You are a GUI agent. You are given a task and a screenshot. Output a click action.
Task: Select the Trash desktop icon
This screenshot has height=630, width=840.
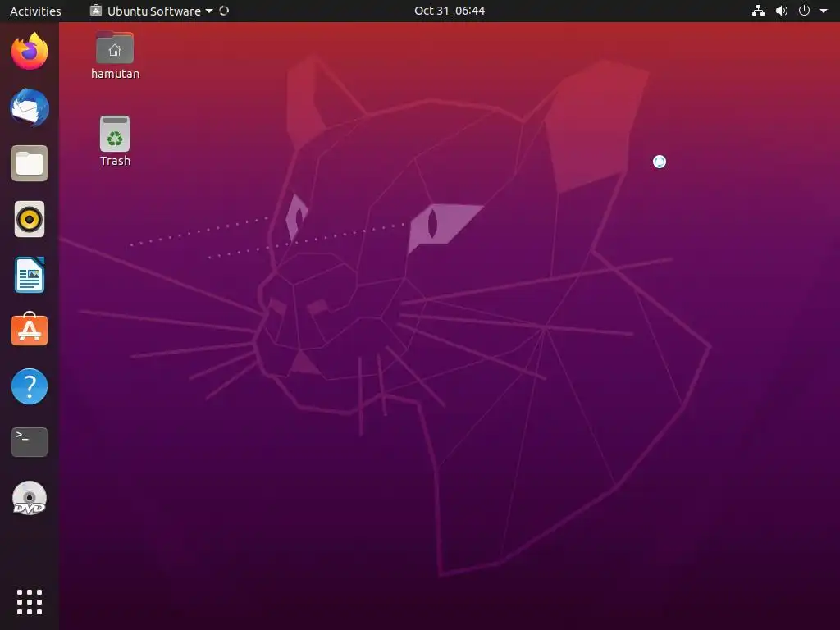coord(115,134)
